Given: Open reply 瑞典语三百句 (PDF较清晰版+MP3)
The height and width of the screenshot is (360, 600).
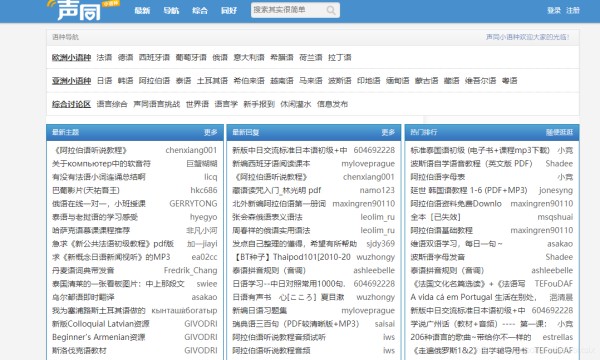Looking at the screenshot, I should coord(296,324).
